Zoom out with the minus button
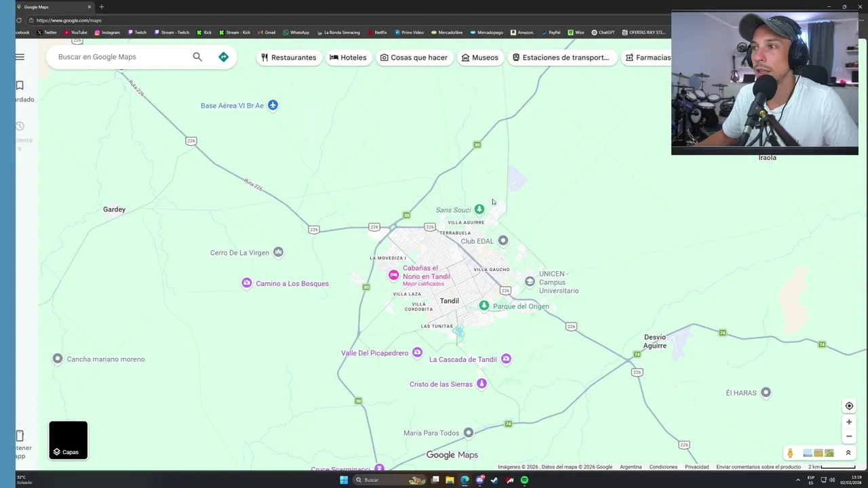Screen dimensions: 868x488 coord(849,436)
